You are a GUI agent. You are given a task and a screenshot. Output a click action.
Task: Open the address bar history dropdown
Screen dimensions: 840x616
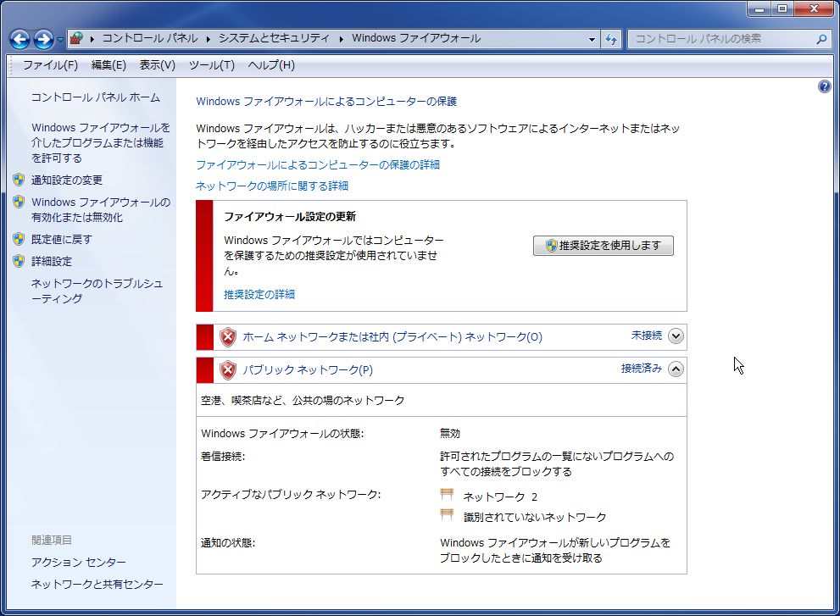592,39
